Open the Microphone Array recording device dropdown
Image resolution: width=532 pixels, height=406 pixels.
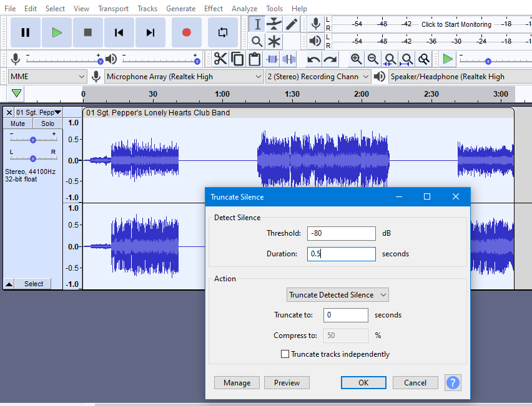(184, 77)
